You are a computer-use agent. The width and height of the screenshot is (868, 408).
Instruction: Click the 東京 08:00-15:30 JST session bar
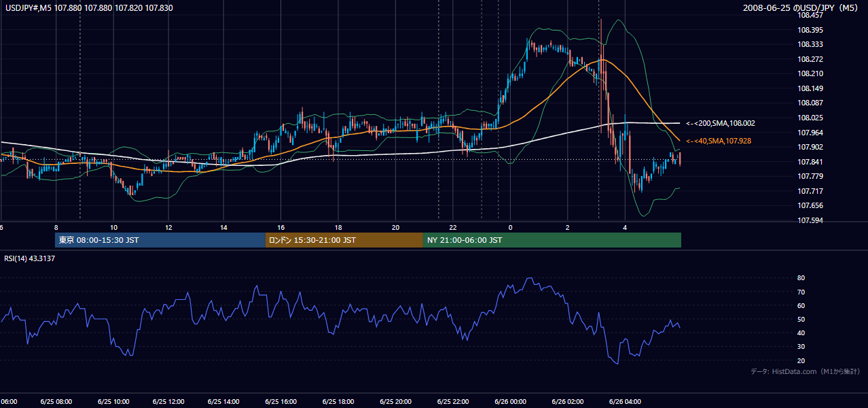tap(160, 240)
